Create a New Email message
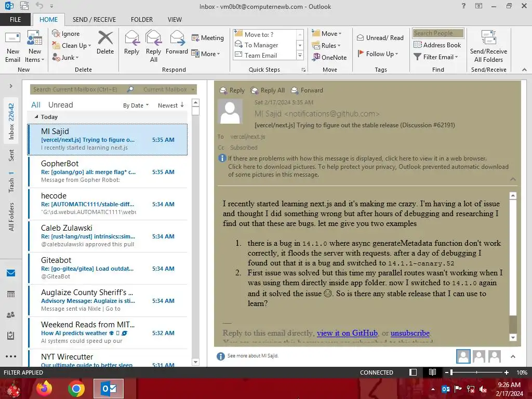Screen dimensions: 532x399 point(12,46)
